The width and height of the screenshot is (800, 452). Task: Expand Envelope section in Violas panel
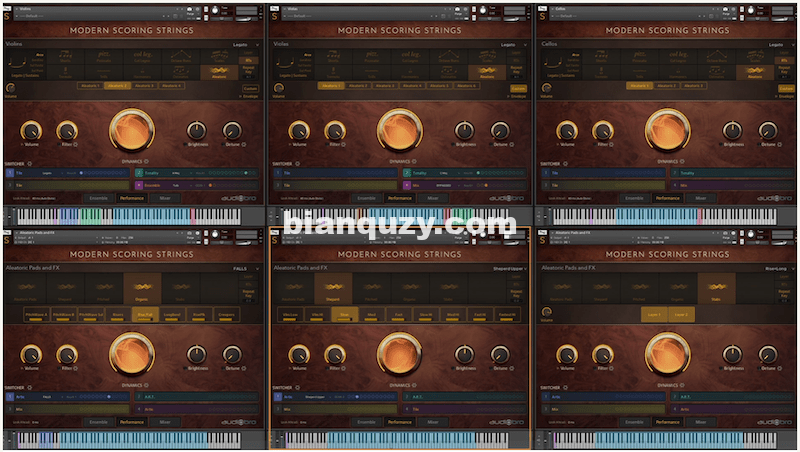pos(517,96)
